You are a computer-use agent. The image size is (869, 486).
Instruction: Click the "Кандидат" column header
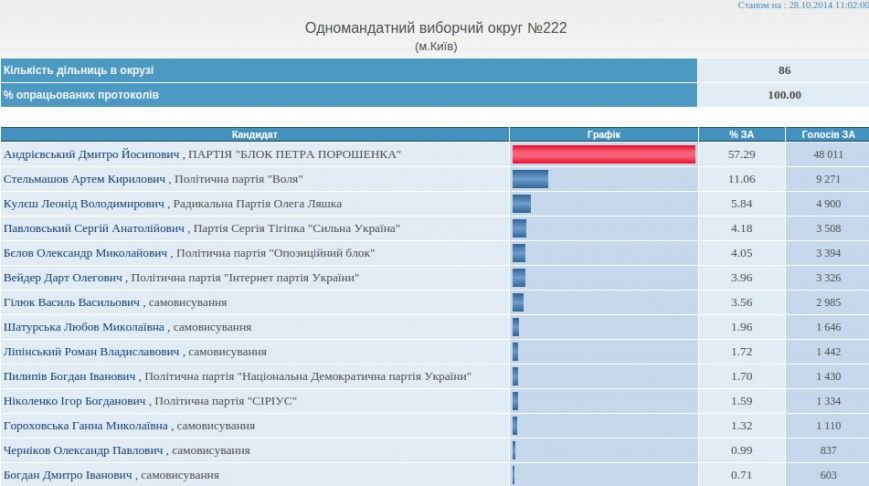[x=254, y=134]
